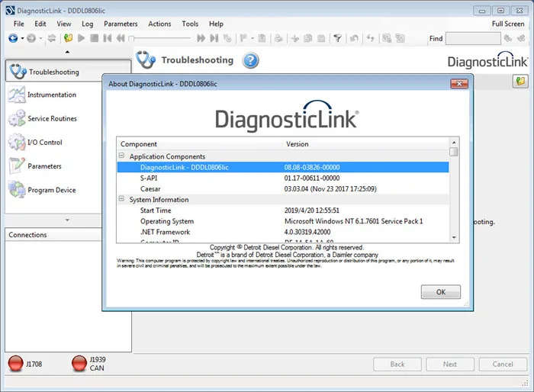Jump to log start with skip-back icon
534x392 pixels.
pyautogui.click(x=108, y=38)
